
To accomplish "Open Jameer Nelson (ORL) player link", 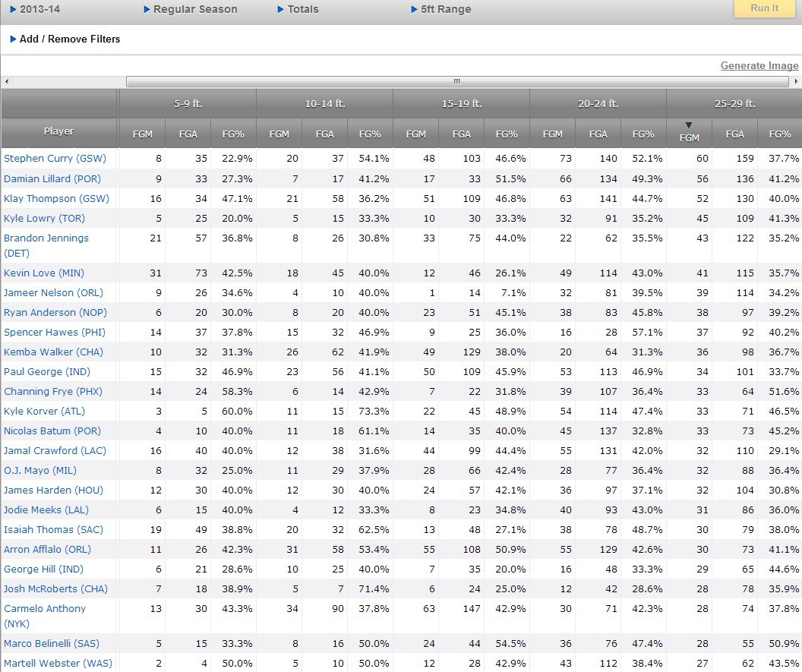I will (x=53, y=293).
